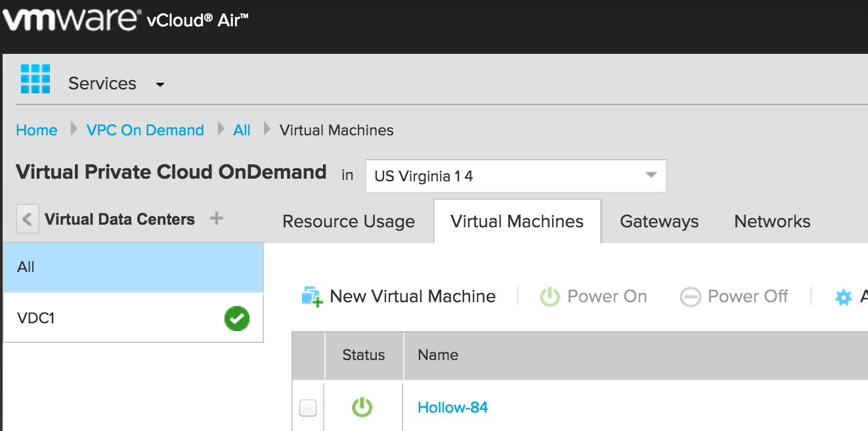Tick the checkbox for Hollow-84 row
Screen dimensions: 868x431
click(x=308, y=408)
